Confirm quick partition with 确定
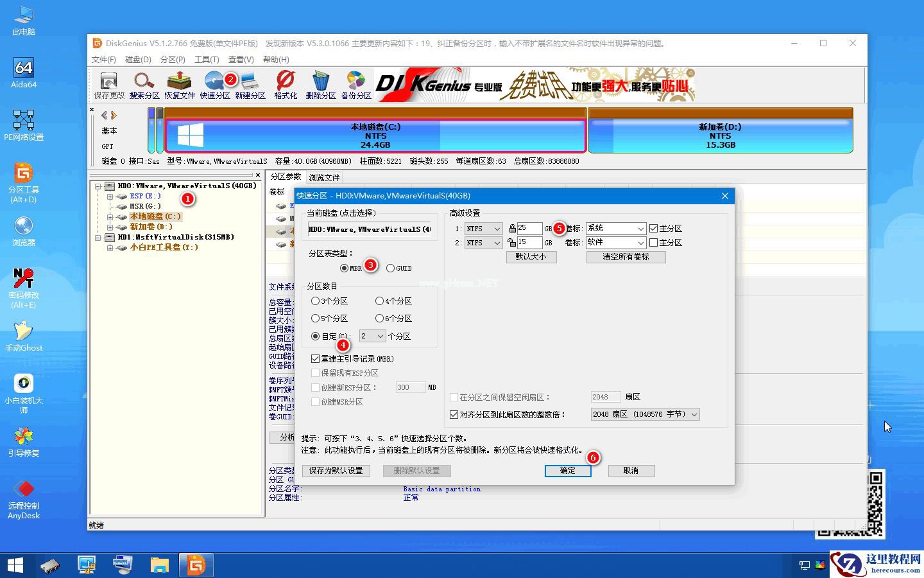The width and height of the screenshot is (924, 578). (x=567, y=471)
